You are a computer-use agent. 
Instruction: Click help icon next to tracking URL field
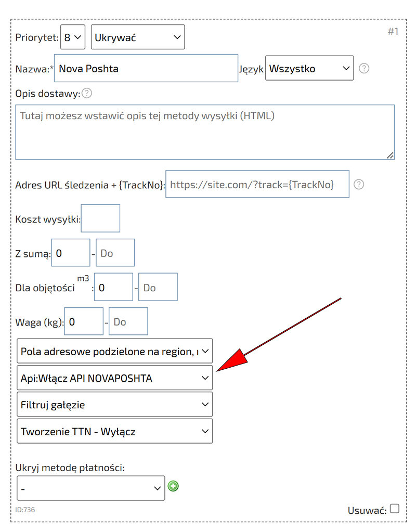(358, 184)
